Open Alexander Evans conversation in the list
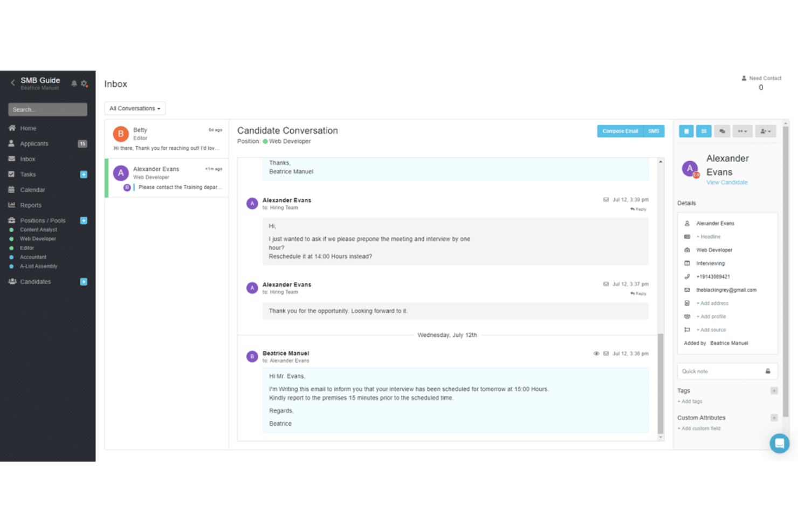Viewport: 798px width, 532px height. point(167,178)
